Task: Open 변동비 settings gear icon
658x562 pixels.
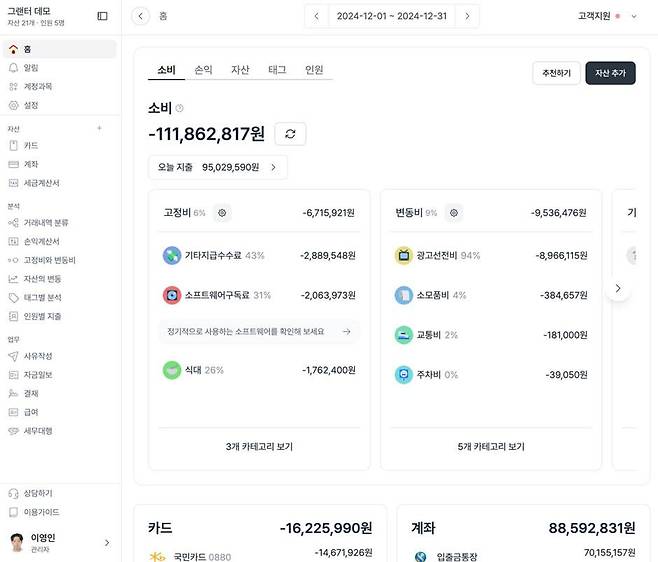Action: point(454,213)
